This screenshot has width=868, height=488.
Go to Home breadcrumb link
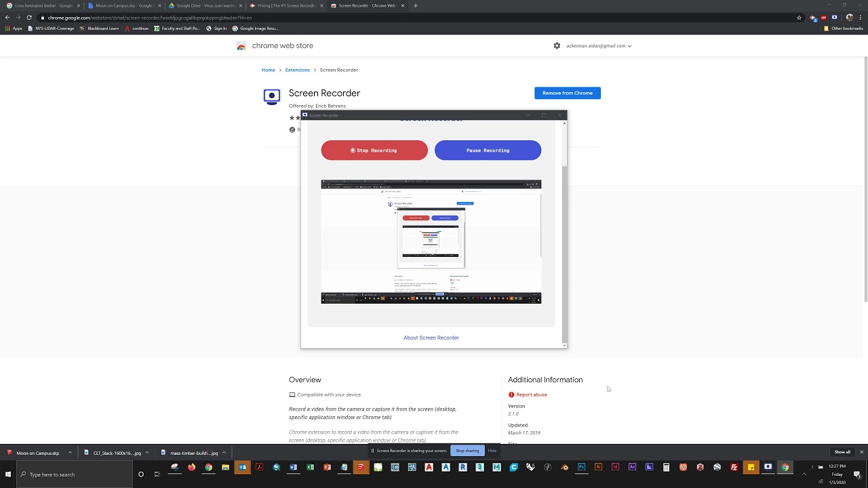pos(269,70)
